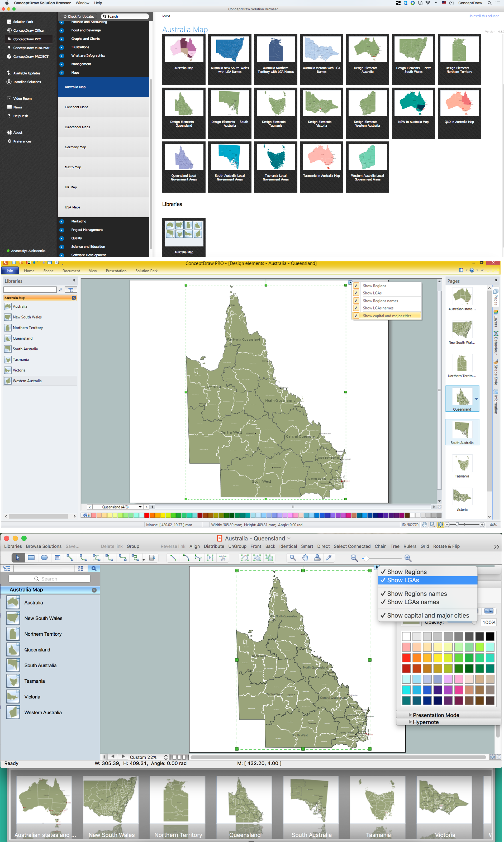Open the Solution Park ribbon tab
The height and width of the screenshot is (847, 504).
tap(146, 271)
